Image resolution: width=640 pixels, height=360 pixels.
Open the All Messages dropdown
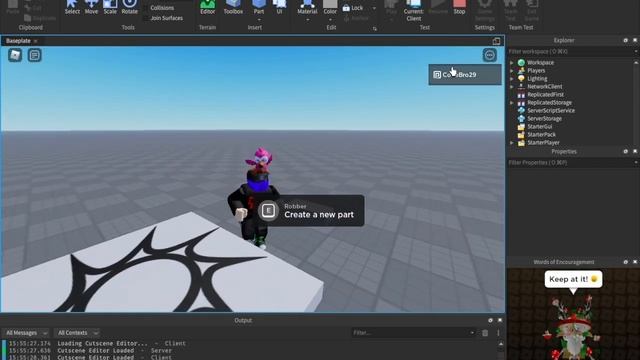tap(26, 333)
